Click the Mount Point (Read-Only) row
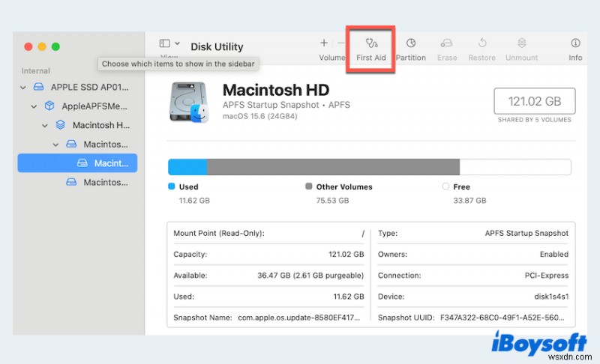The image size is (600, 364). point(268,234)
